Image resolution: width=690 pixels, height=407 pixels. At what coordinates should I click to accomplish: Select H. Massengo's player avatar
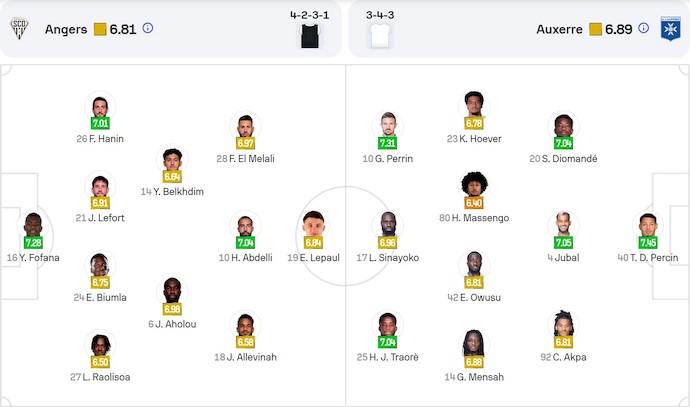click(474, 185)
